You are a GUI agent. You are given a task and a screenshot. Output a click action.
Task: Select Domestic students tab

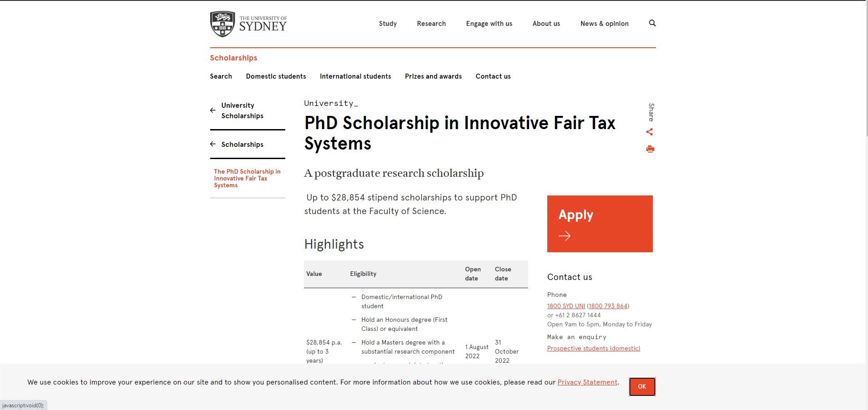[276, 76]
